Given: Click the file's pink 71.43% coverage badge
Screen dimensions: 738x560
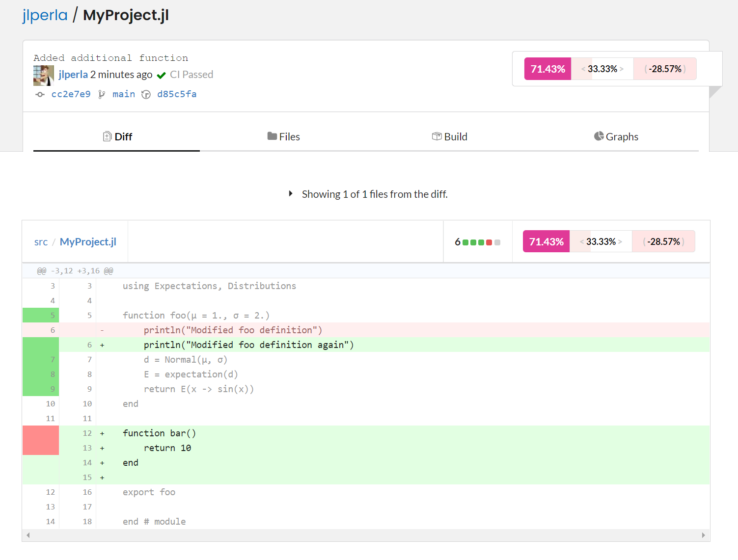Looking at the screenshot, I should coord(546,241).
